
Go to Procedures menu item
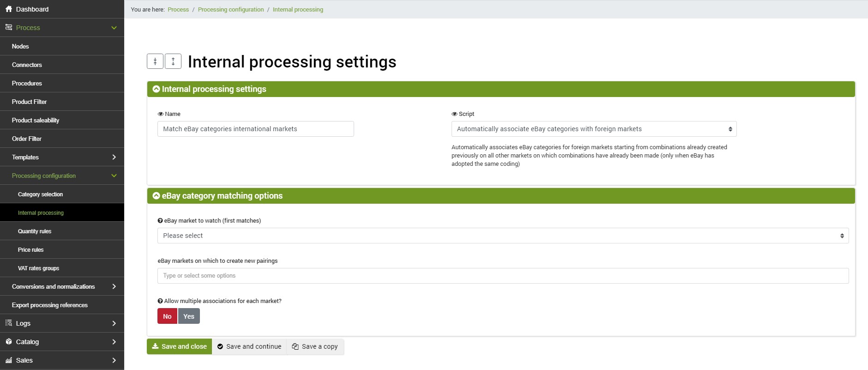click(62, 83)
